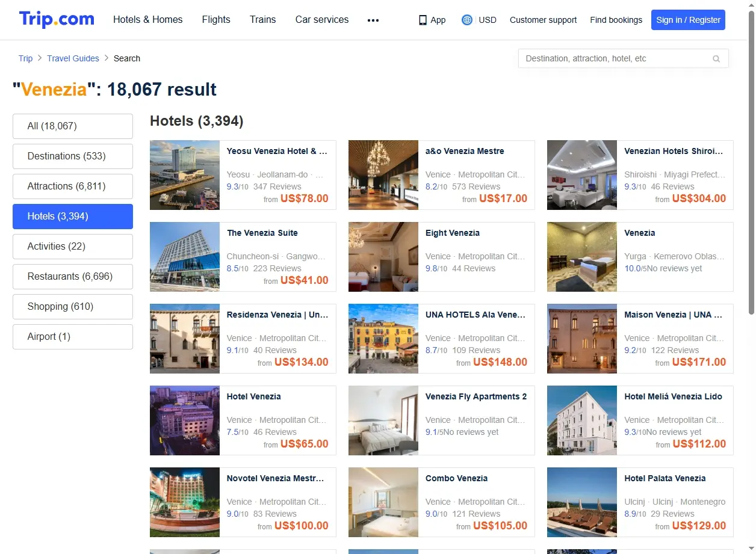The width and height of the screenshot is (756, 554).
Task: Go to Travel Guides breadcrumb
Action: [x=73, y=58]
